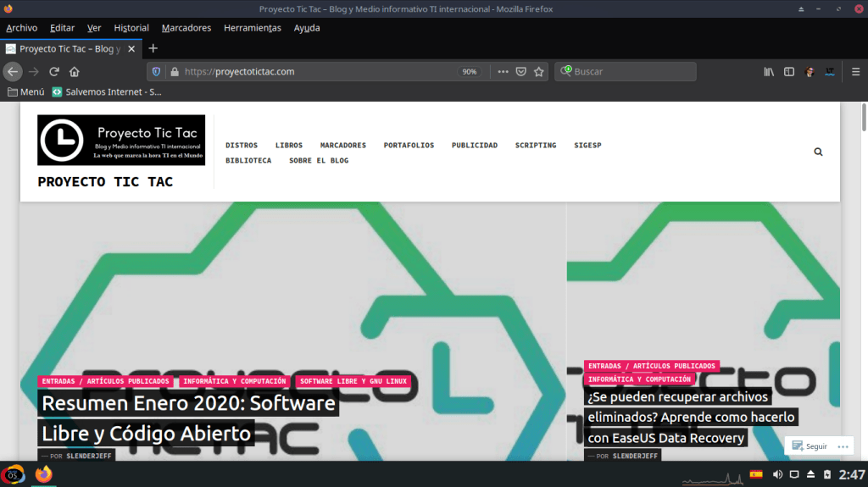Open the Library icon in toolbar
This screenshot has width=868, height=487.
769,72
